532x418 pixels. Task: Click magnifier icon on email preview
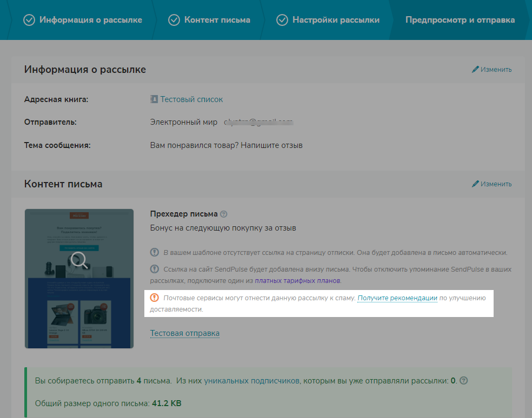(x=79, y=260)
